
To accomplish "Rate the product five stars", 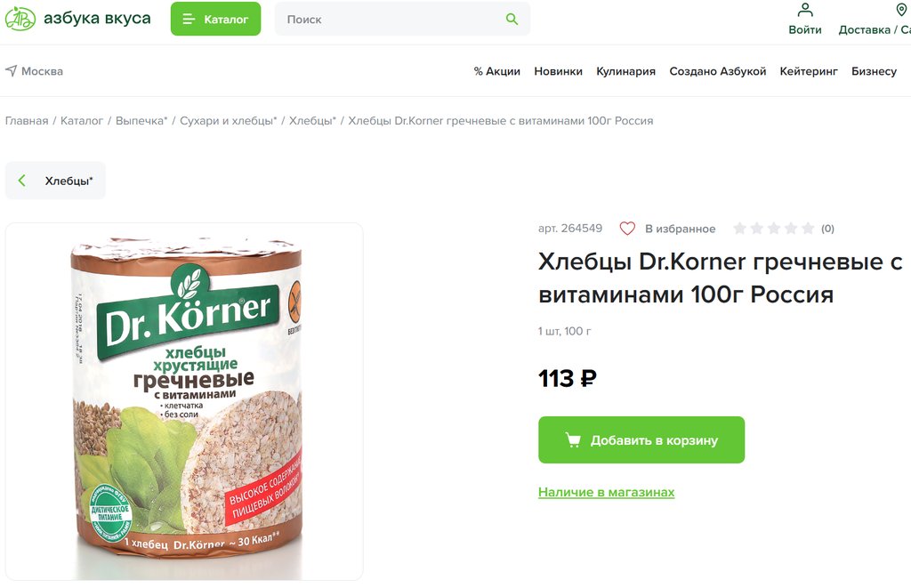I will (x=808, y=229).
